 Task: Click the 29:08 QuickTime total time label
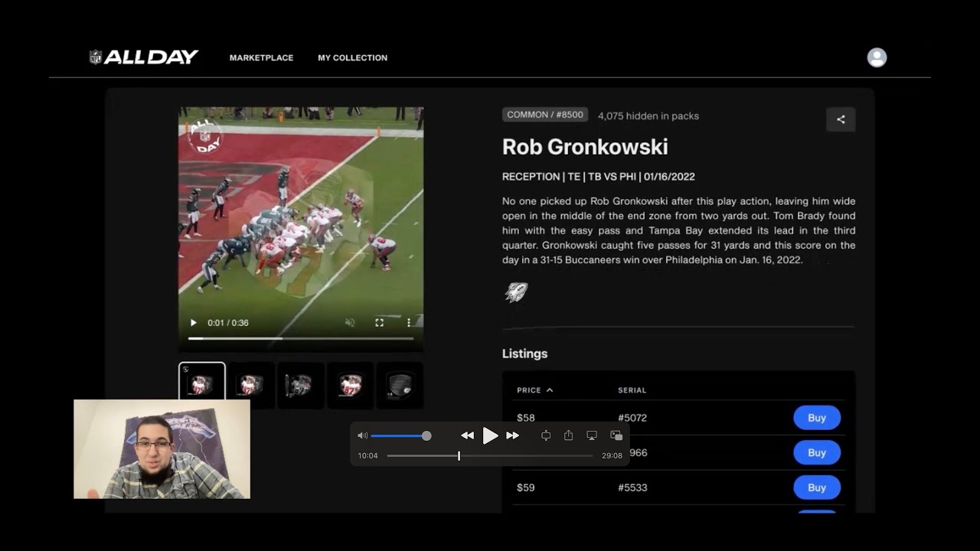(x=612, y=455)
